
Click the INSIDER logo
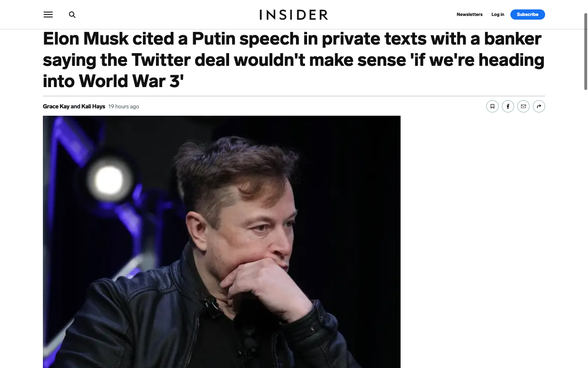click(294, 15)
